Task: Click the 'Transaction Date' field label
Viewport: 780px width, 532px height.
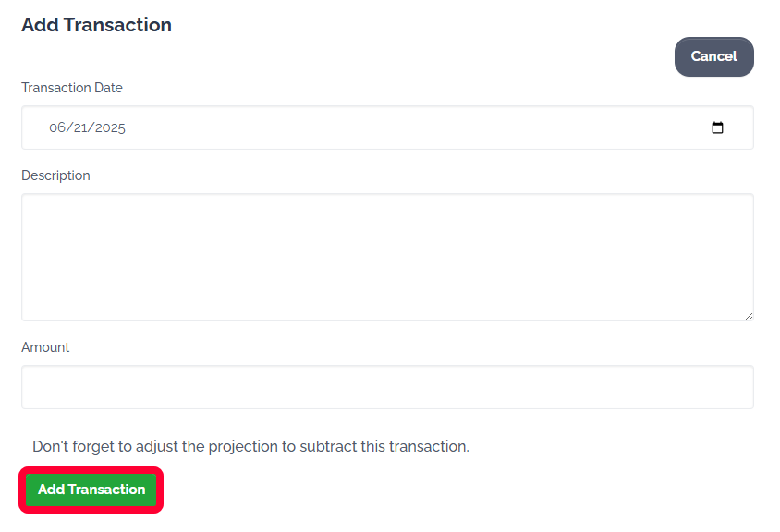Action: point(71,88)
